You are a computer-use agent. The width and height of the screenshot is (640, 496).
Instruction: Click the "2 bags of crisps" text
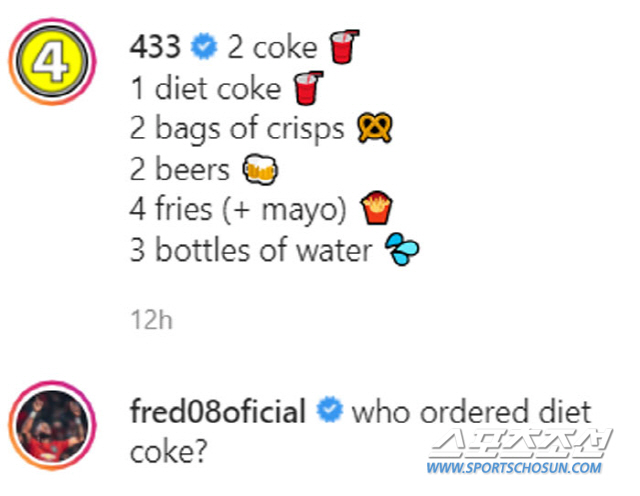[x=237, y=129]
